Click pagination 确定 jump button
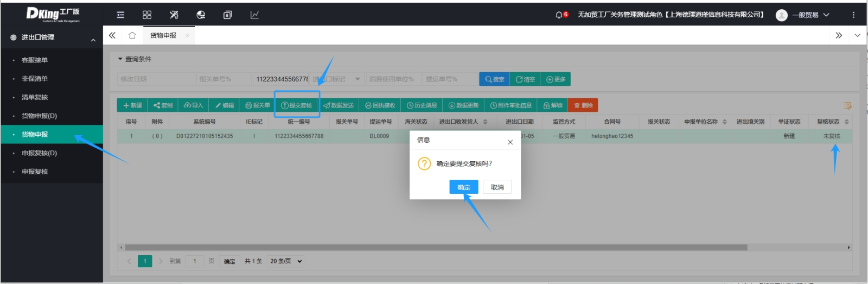 coord(229,261)
